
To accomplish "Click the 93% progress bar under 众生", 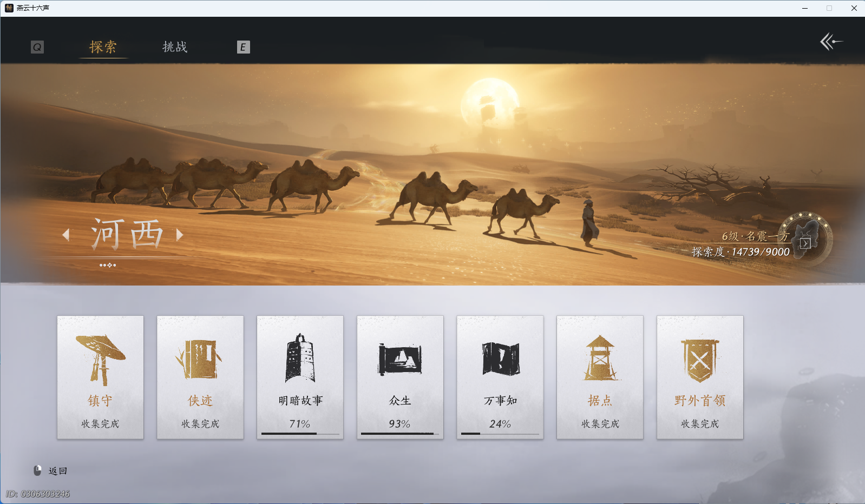I will coord(400,434).
